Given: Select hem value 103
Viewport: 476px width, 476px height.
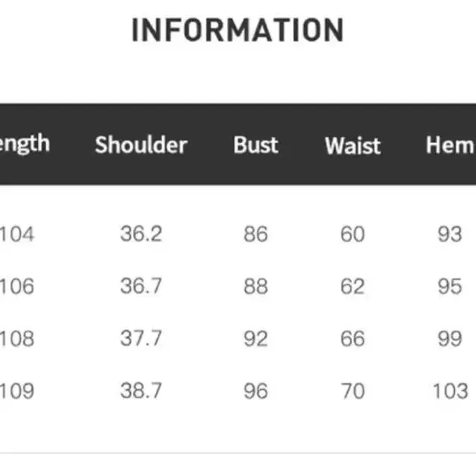Looking at the screenshot, I should 450,390.
